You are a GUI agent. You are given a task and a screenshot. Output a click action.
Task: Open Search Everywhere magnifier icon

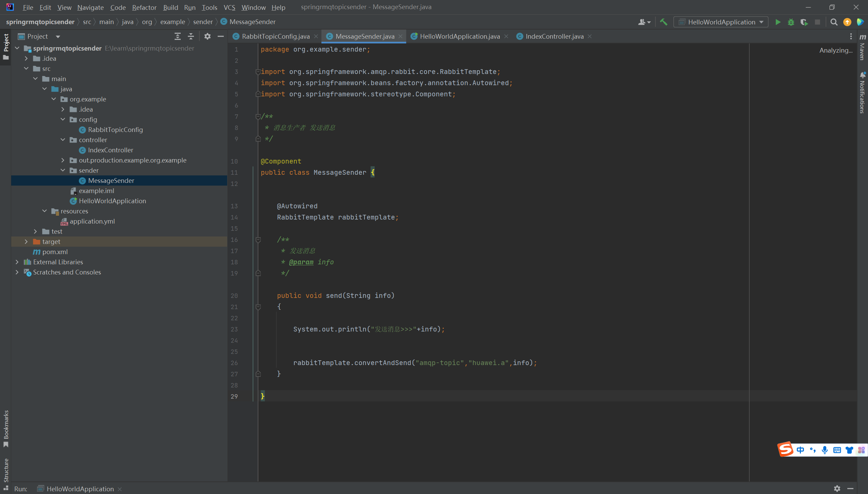pos(834,22)
